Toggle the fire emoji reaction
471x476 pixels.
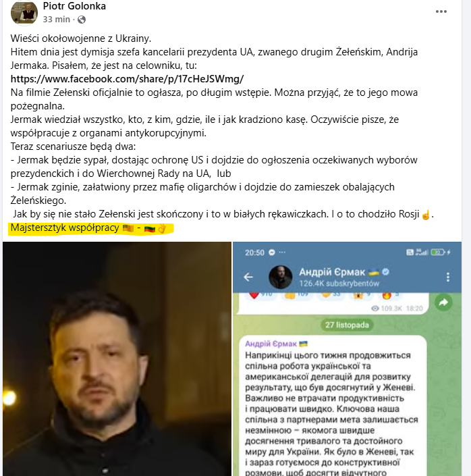pyautogui.click(x=387, y=294)
